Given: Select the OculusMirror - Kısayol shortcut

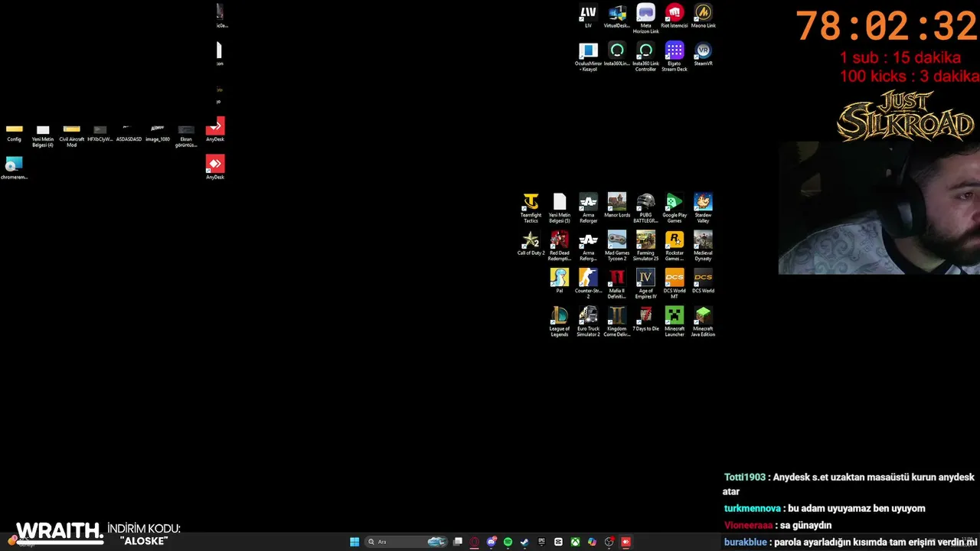Looking at the screenshot, I should pos(588,57).
